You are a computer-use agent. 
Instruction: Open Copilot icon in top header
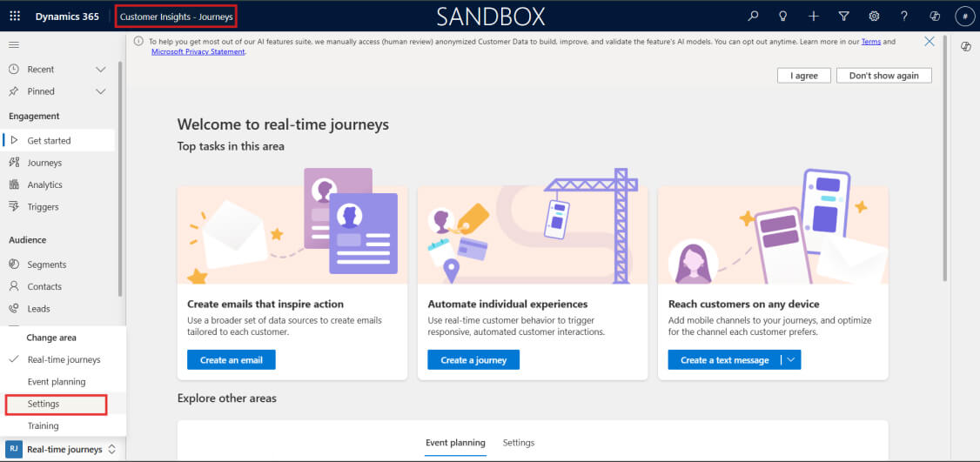pos(935,17)
